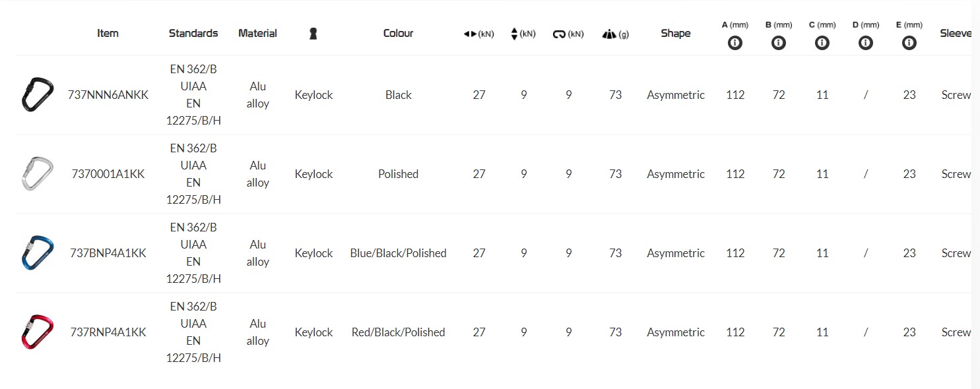Click info icon under E (mm)
The height and width of the screenshot is (389, 980).
coord(909,43)
